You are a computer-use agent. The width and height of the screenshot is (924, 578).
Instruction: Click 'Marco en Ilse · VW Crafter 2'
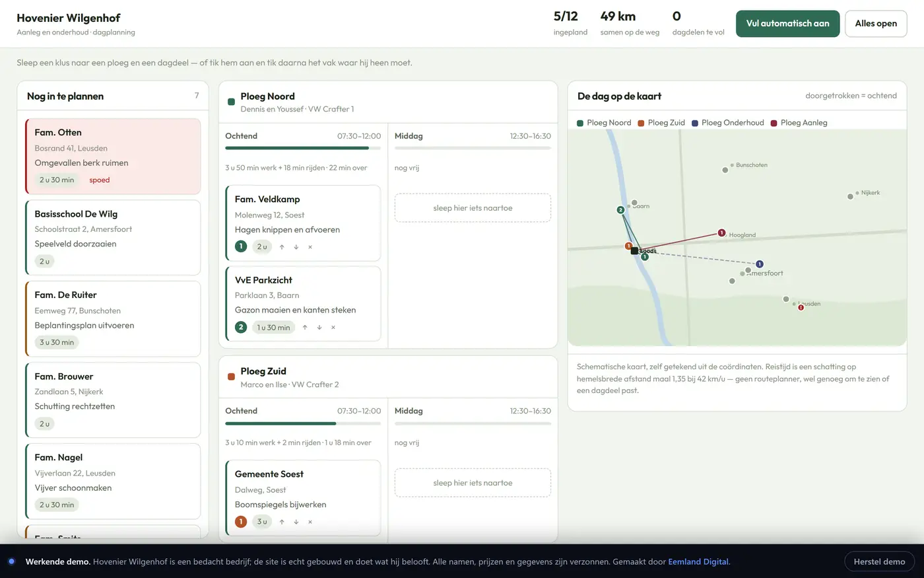290,384
